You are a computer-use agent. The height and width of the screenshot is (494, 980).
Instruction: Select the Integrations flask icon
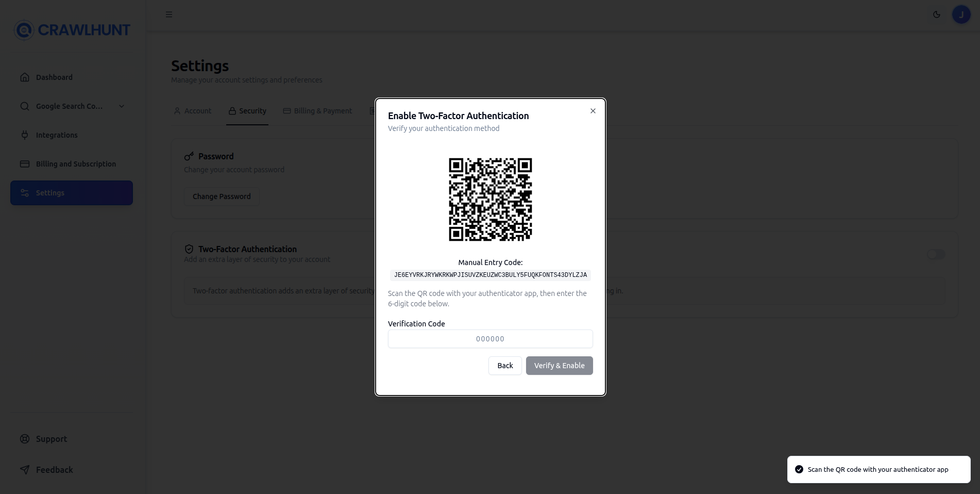[x=24, y=135]
